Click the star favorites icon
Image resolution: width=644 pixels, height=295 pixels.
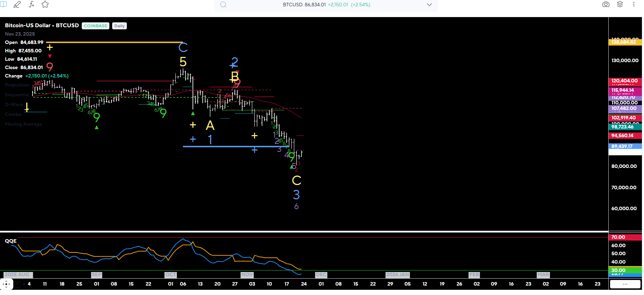45,5
